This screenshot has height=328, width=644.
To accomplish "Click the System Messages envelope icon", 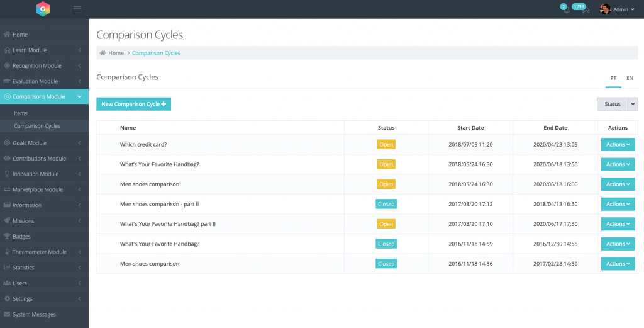I will [x=7, y=314].
